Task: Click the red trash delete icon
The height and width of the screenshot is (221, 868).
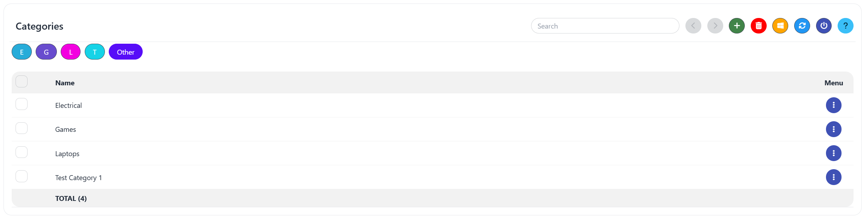Action: click(759, 26)
